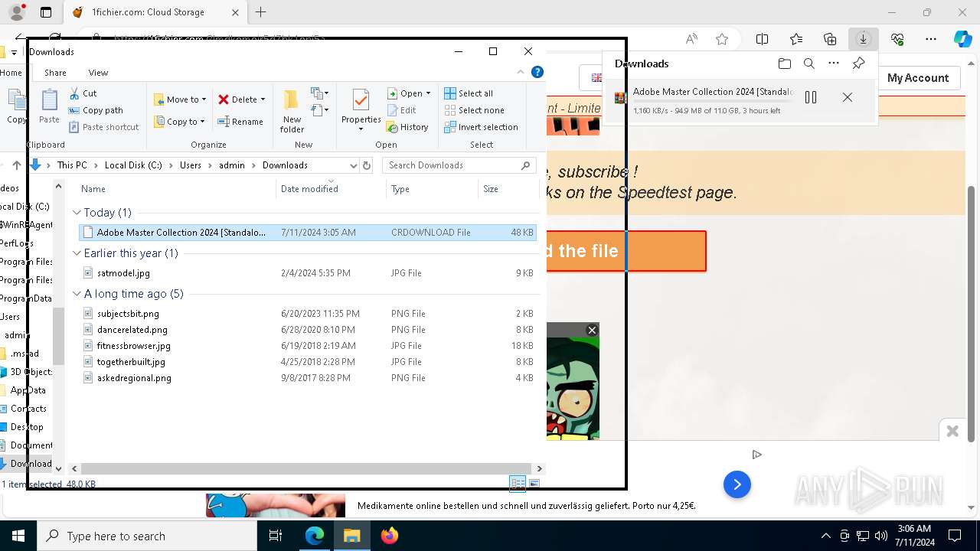This screenshot has height=551, width=980.
Task: Open the dropdown arrow beside Open in the ribbon
Action: tap(428, 93)
